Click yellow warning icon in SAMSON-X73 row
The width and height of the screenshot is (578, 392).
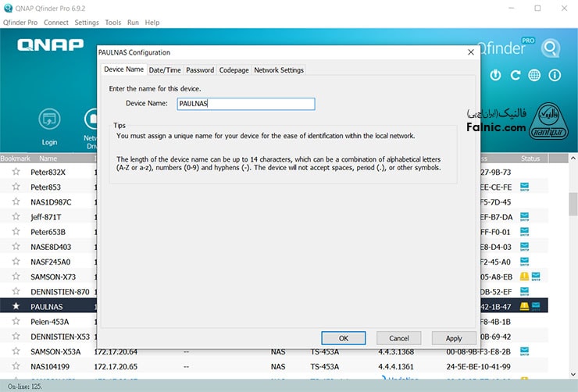click(x=524, y=276)
